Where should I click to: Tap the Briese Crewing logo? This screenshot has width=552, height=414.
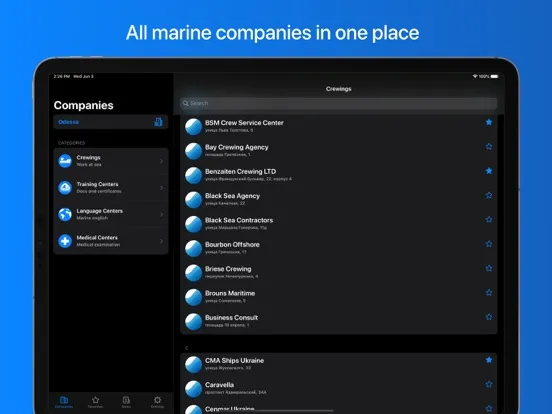point(193,273)
